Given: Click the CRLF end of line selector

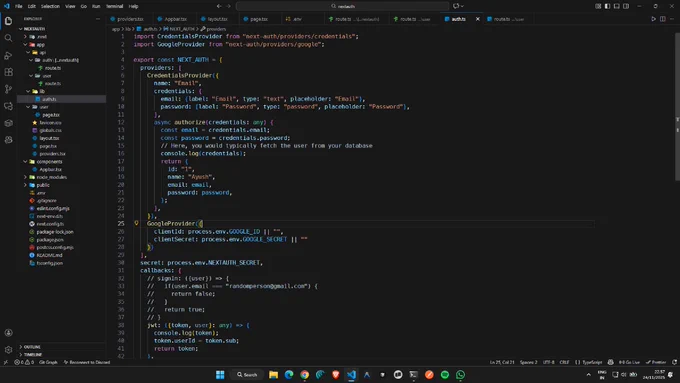Looking at the screenshot, I should pos(564,362).
